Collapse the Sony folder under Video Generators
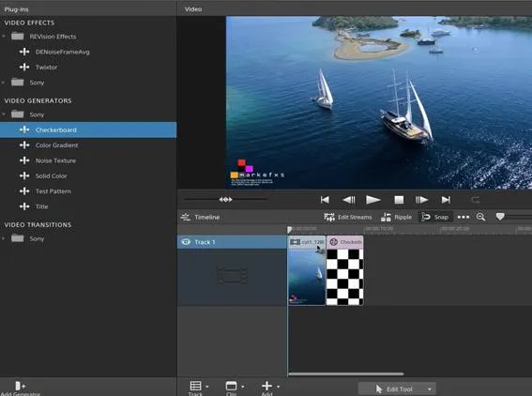The height and width of the screenshot is (396, 532). tap(4, 114)
